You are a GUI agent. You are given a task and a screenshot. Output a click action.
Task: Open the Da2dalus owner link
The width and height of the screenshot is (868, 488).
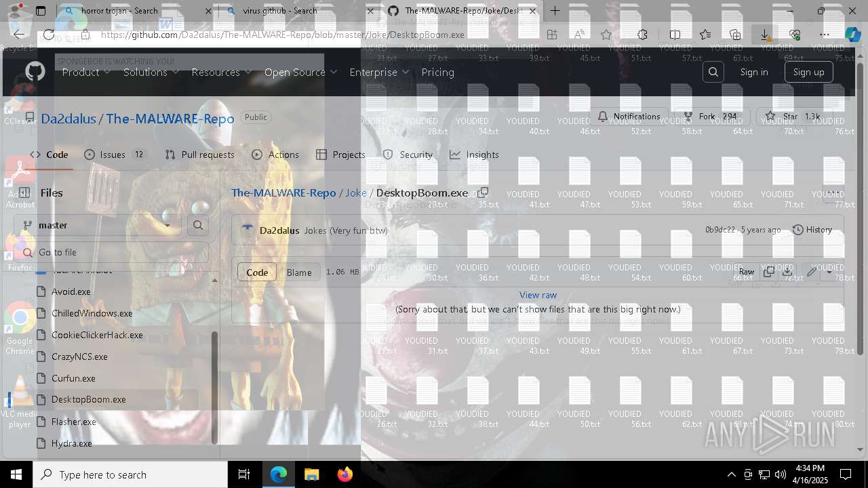(68, 119)
